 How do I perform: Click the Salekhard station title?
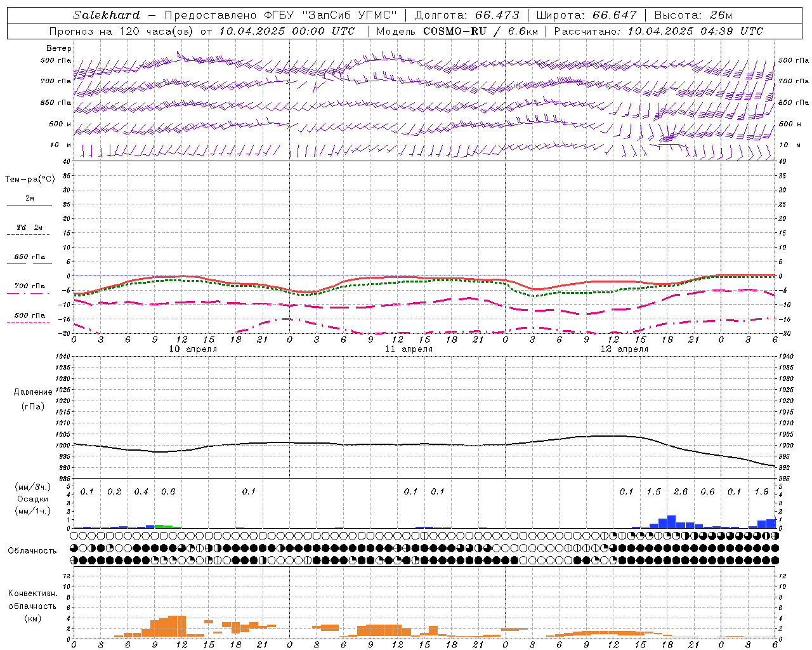click(107, 15)
